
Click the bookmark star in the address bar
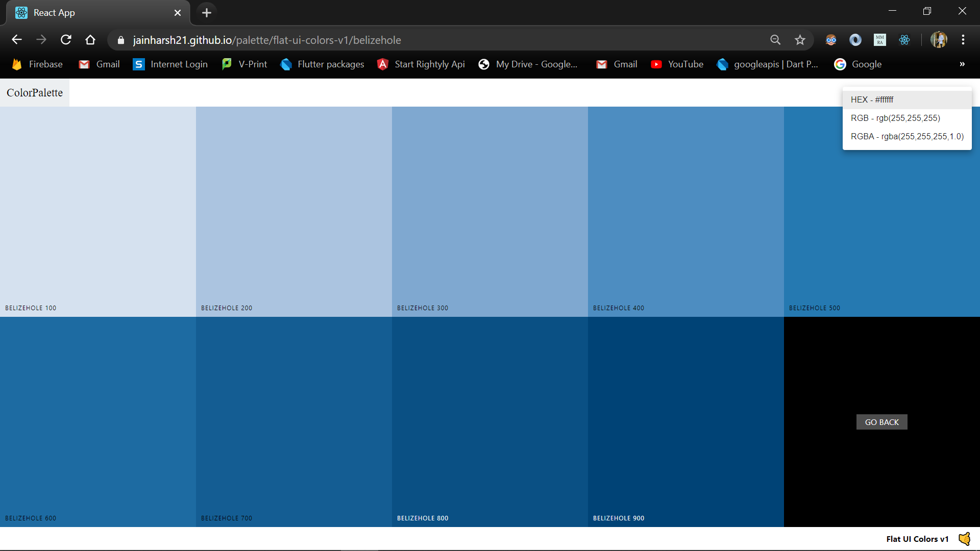(x=800, y=40)
